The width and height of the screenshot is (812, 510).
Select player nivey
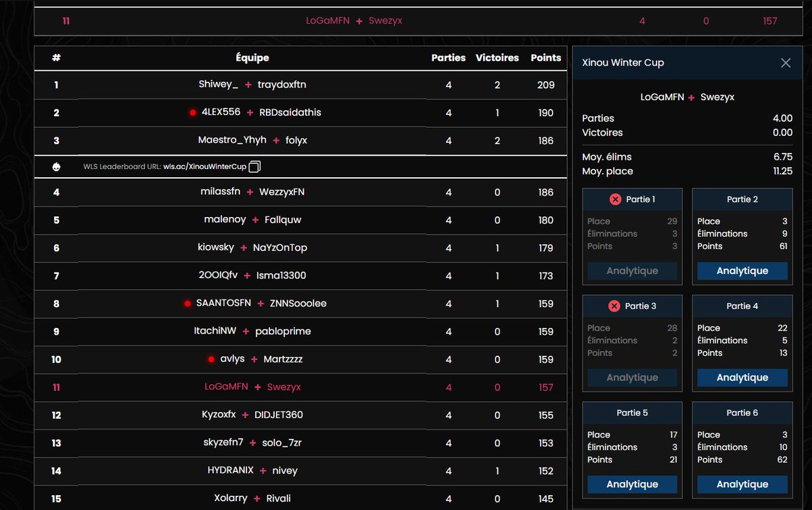(285, 471)
